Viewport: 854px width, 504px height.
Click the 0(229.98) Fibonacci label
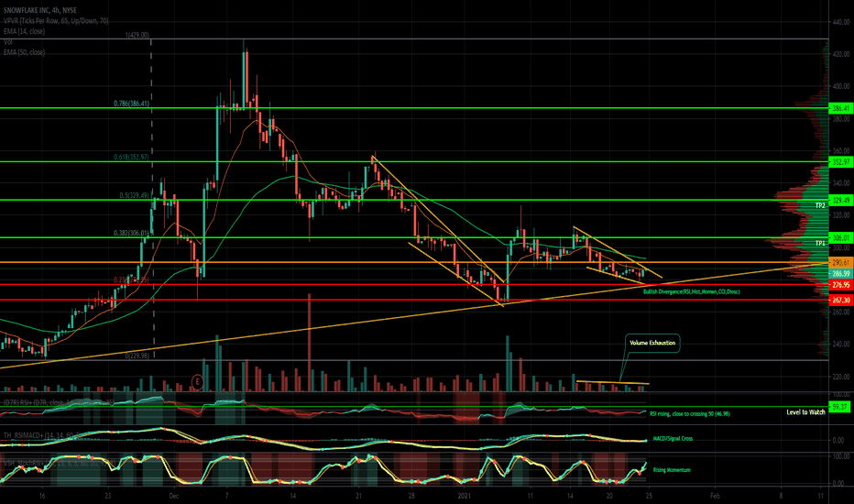click(x=137, y=356)
